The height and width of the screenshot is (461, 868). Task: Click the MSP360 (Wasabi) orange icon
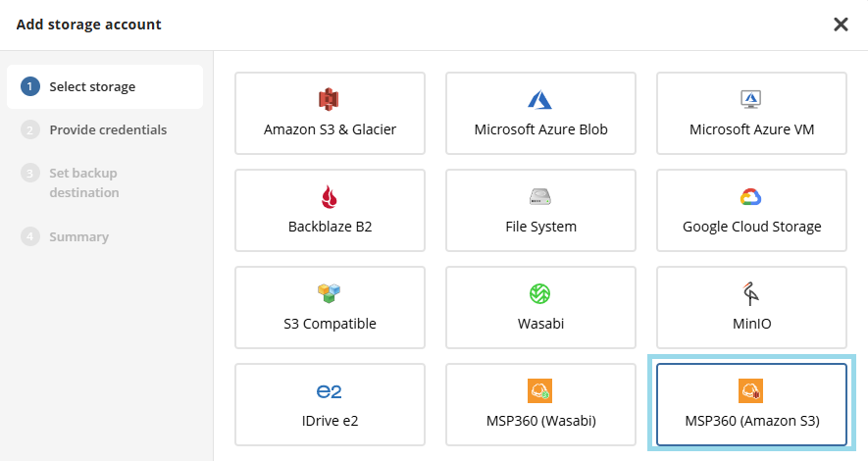[539, 390]
